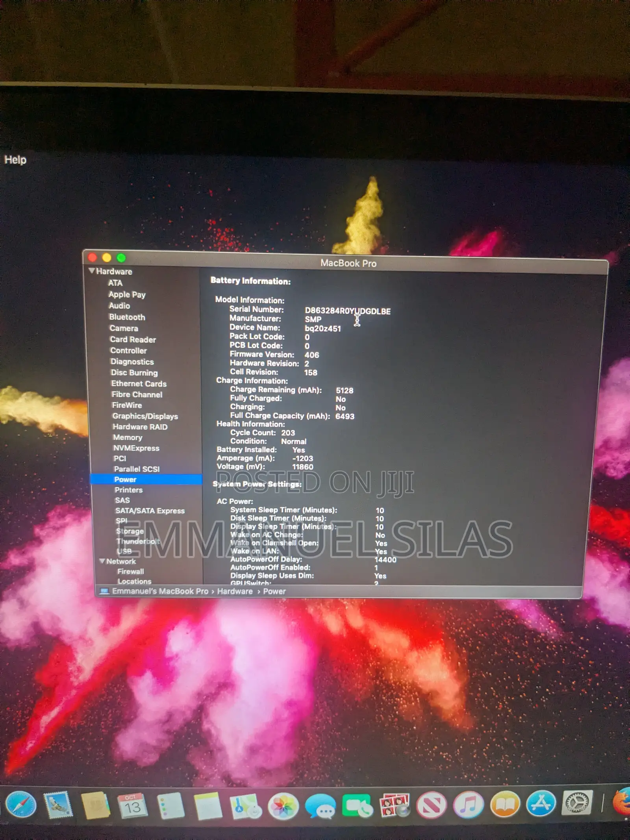
Task: Open Safari from the Dock
Action: (x=21, y=804)
